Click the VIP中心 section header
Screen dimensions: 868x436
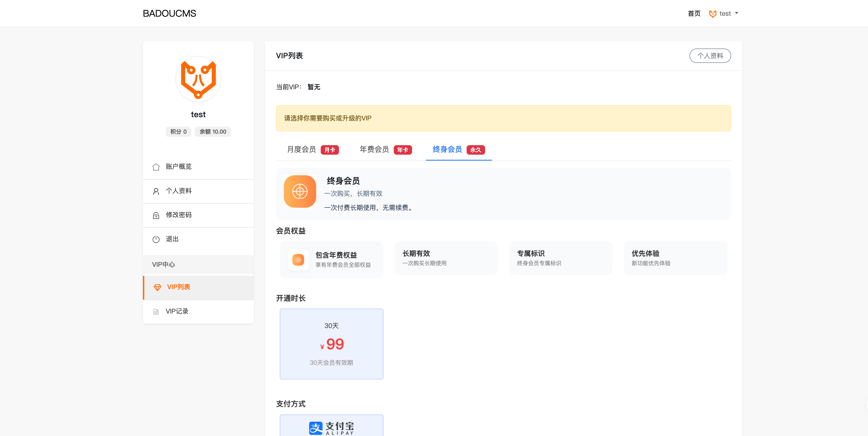(198, 264)
